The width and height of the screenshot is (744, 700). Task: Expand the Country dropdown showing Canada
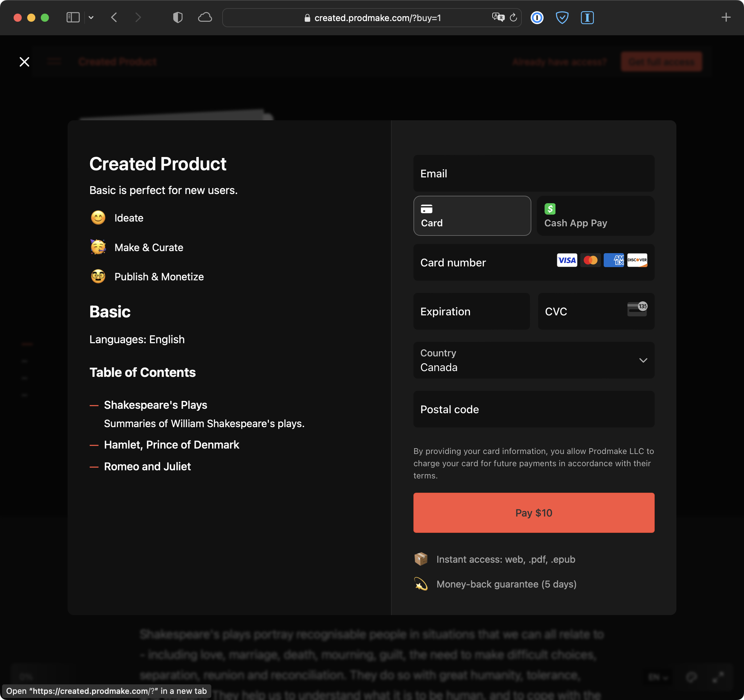(534, 360)
